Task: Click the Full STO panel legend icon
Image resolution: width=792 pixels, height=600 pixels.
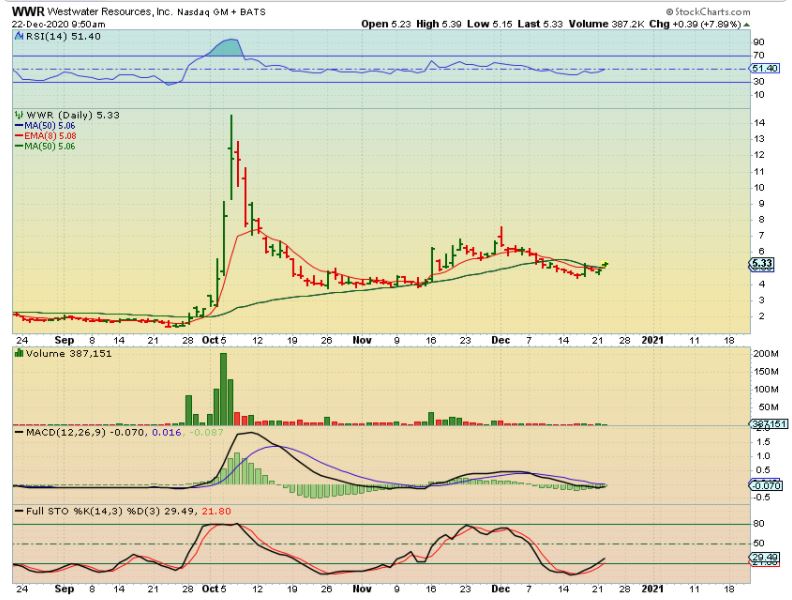Action: 16,512
